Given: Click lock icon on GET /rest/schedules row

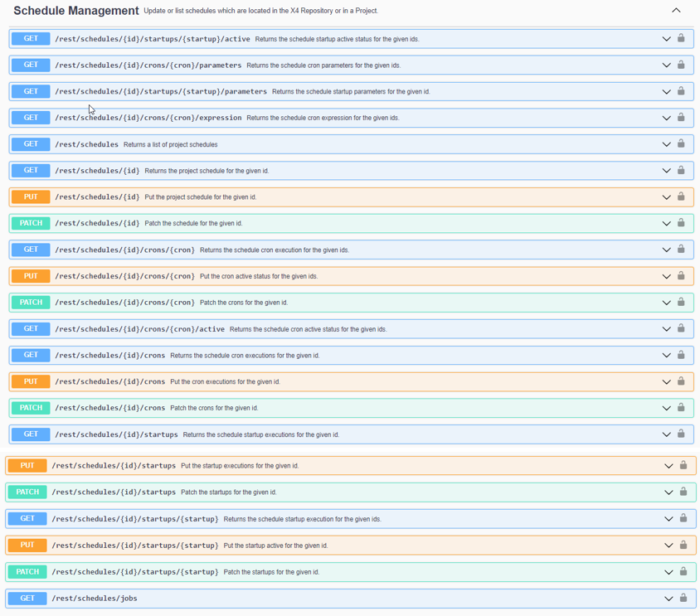Looking at the screenshot, I should 681,144.
